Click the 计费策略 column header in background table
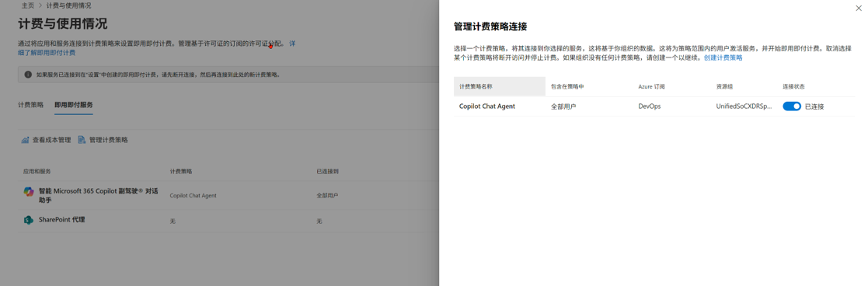This screenshot has height=286, width=868. (181, 172)
